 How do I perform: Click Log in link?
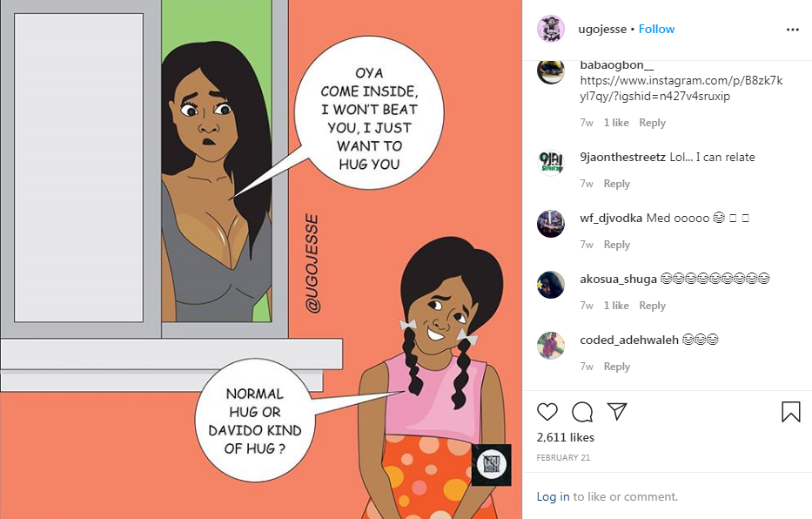pos(553,496)
